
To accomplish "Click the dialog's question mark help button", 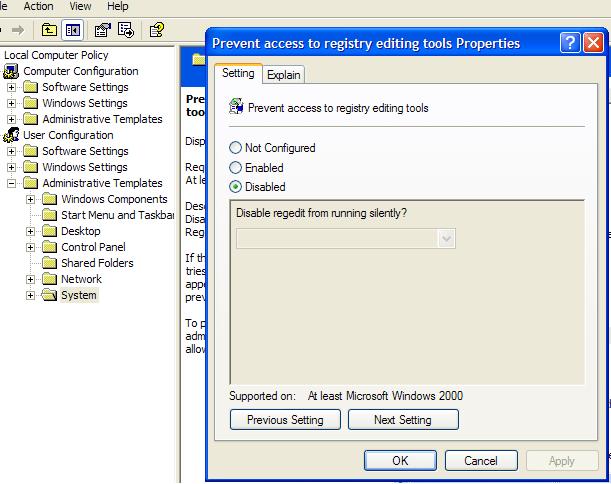I will (x=570, y=43).
